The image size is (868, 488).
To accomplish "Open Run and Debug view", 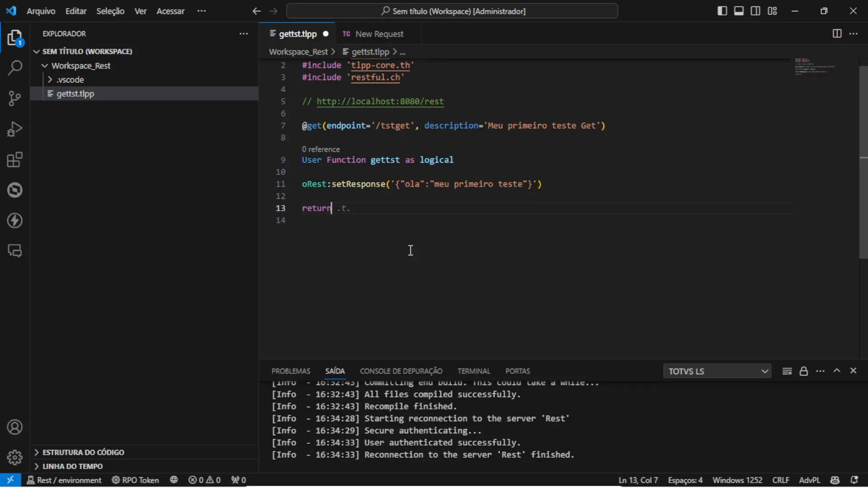I will (x=15, y=129).
